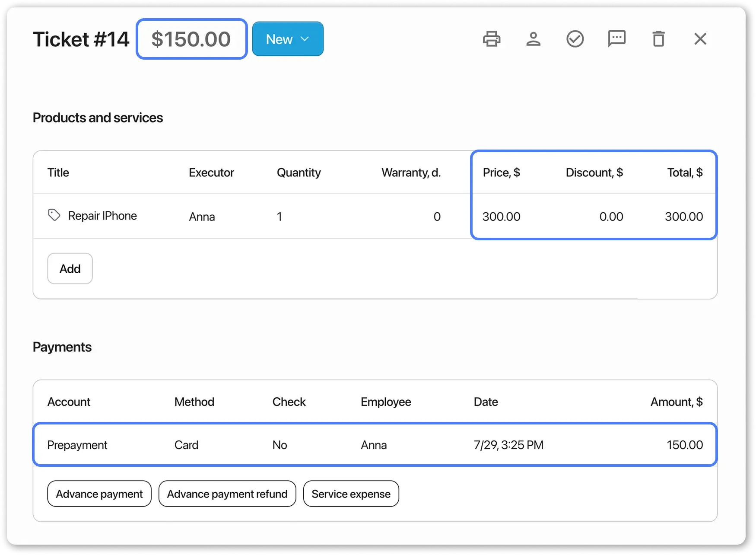Image resolution: width=756 pixels, height=555 pixels.
Task: Delete Ticket #14 using trash icon
Action: click(x=658, y=39)
